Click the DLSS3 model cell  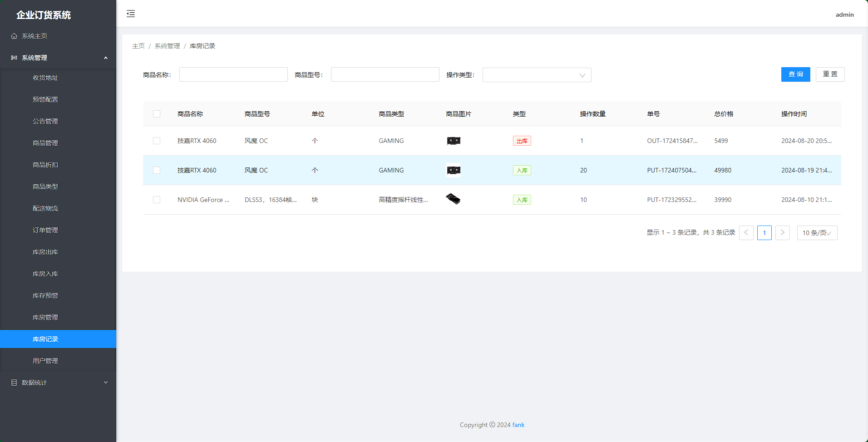pos(271,200)
